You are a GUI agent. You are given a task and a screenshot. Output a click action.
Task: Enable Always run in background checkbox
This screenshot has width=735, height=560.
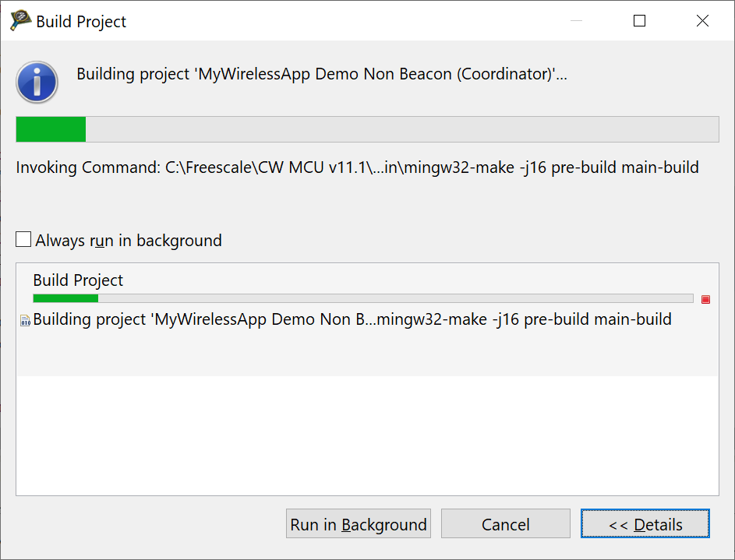(24, 240)
